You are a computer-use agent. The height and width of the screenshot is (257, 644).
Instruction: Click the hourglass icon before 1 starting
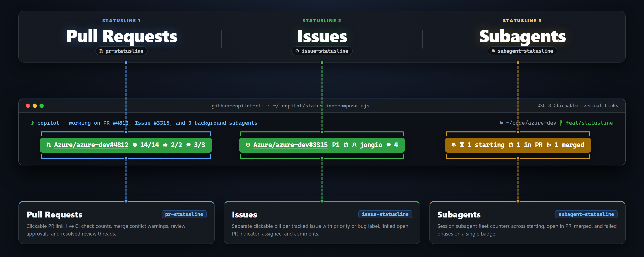[462, 145]
